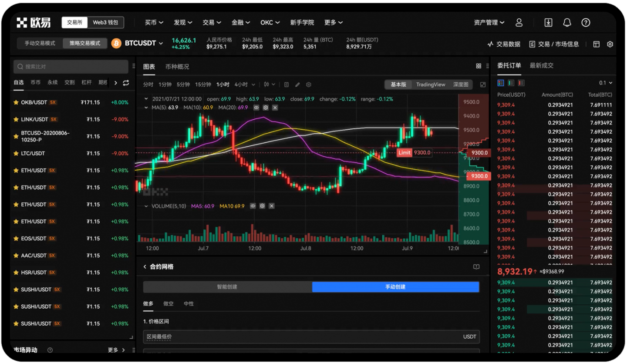This screenshot has width=627, height=364.
Task: Open the 币种概况 tab
Action: [x=177, y=67]
